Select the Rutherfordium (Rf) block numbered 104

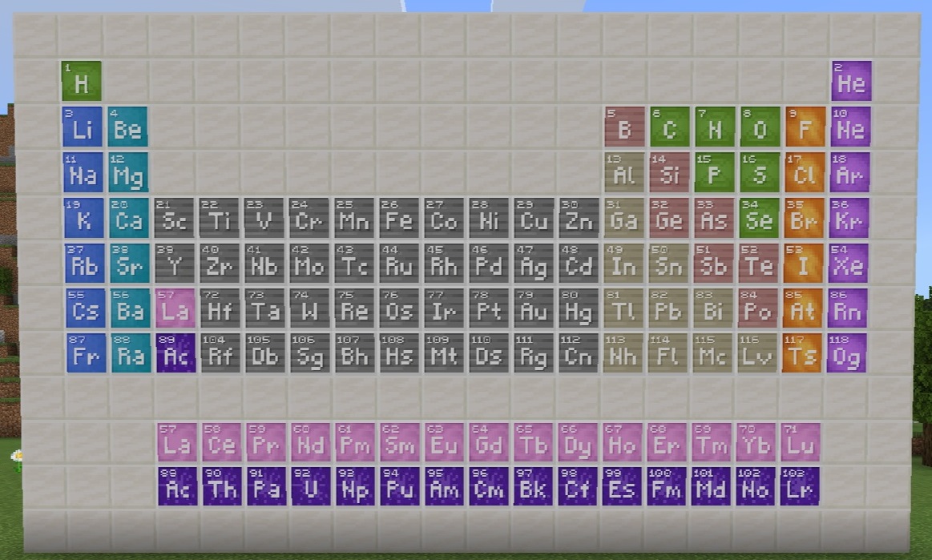tap(220, 353)
